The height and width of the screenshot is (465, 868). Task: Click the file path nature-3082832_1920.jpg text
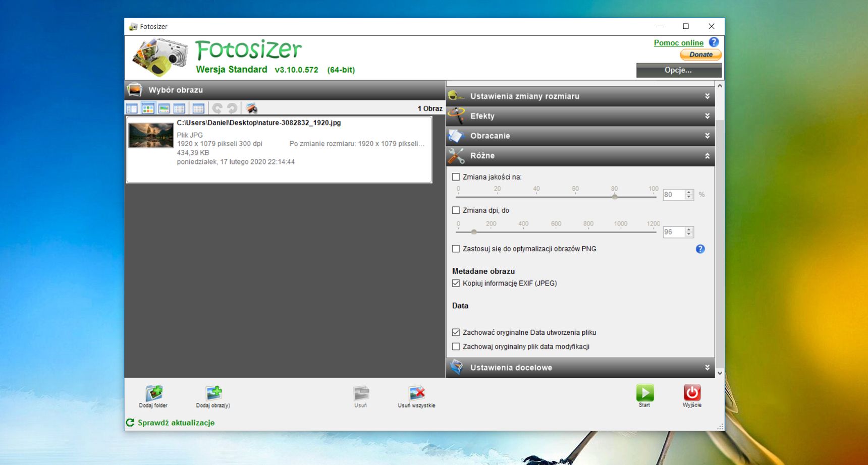pos(259,123)
